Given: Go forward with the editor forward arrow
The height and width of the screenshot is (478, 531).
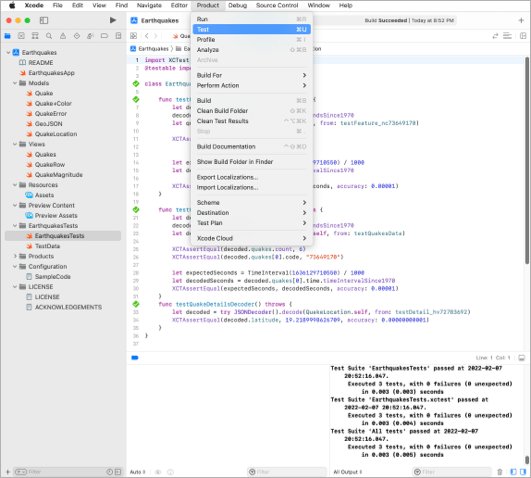Looking at the screenshot, I should (x=156, y=36).
